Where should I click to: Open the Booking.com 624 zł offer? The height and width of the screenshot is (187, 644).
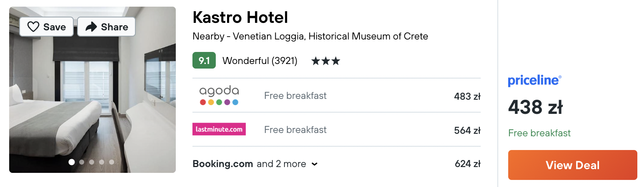point(467,164)
